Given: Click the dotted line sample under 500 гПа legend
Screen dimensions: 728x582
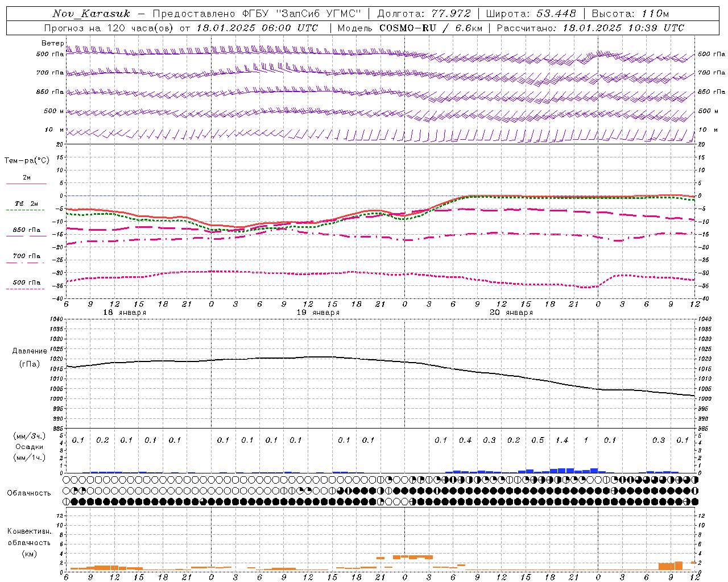Looking at the screenshot, I should [26, 289].
